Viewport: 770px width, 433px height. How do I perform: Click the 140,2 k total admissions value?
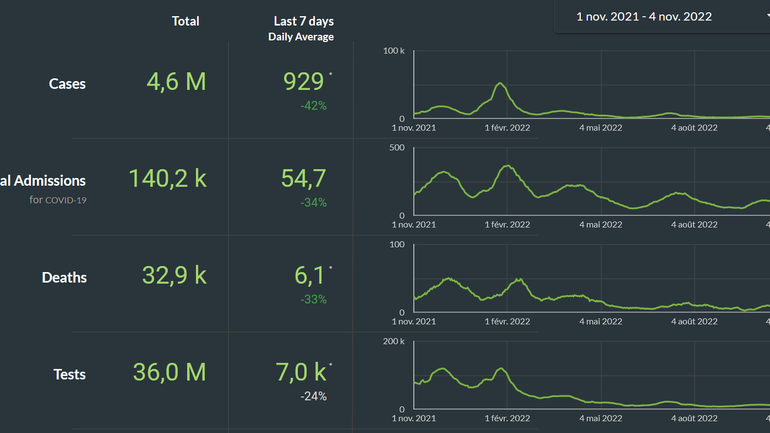click(167, 179)
